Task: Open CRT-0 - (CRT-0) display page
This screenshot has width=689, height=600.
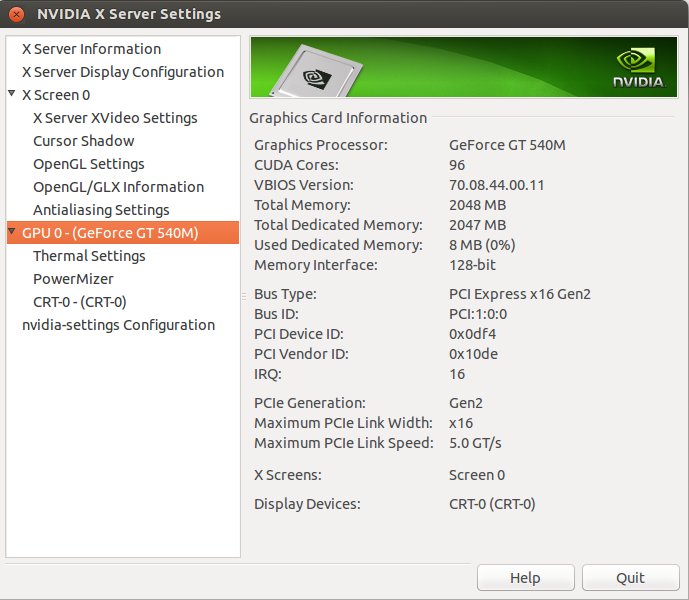Action: (80, 302)
